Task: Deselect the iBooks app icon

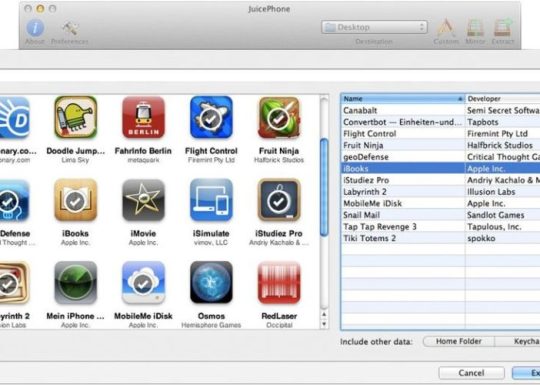Action: click(75, 200)
